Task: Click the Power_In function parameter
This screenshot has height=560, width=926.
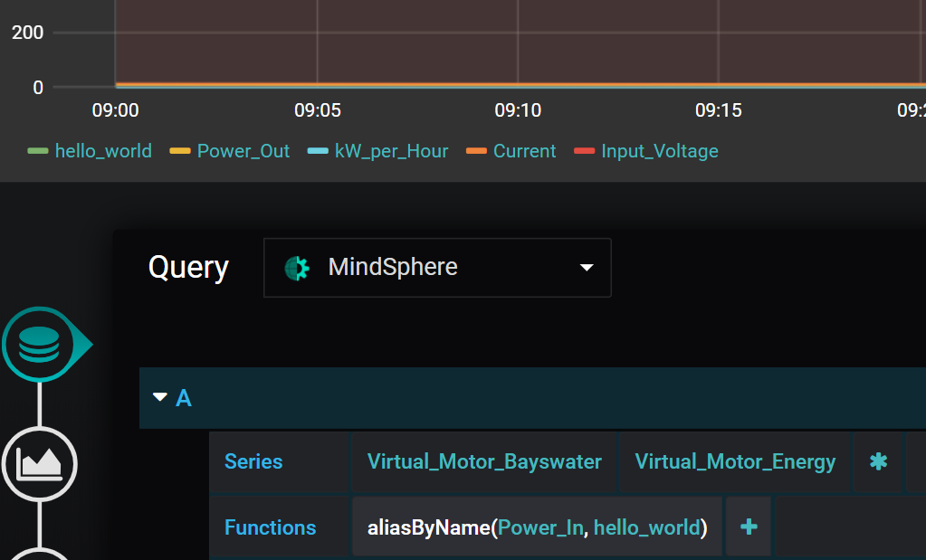Action: [x=540, y=527]
